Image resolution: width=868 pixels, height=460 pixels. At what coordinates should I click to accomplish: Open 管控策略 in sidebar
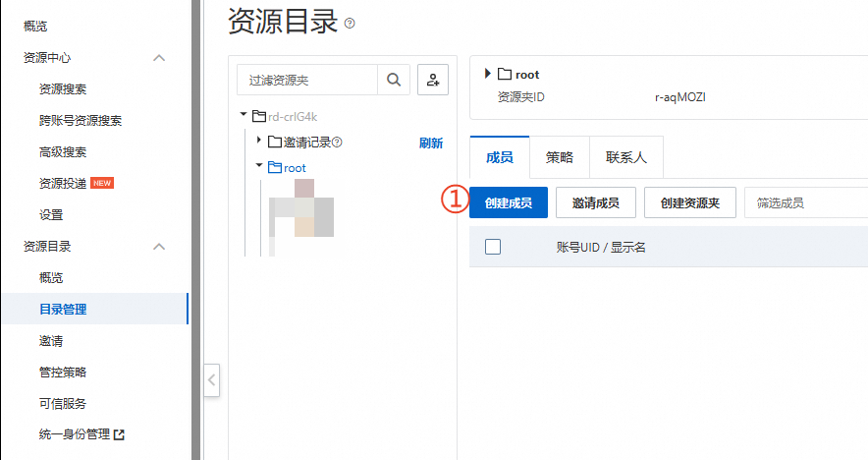(63, 372)
